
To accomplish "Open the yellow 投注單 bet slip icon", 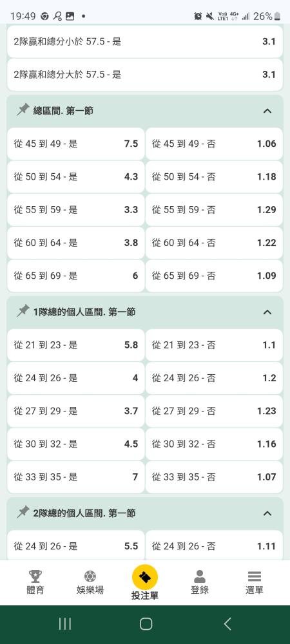I will point(145,578).
